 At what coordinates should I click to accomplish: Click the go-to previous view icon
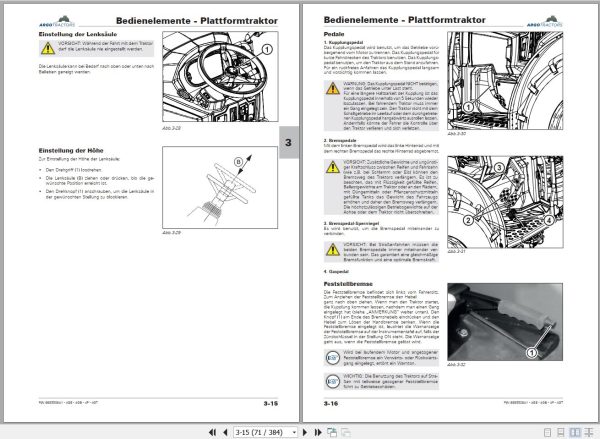pyautogui.click(x=332, y=432)
